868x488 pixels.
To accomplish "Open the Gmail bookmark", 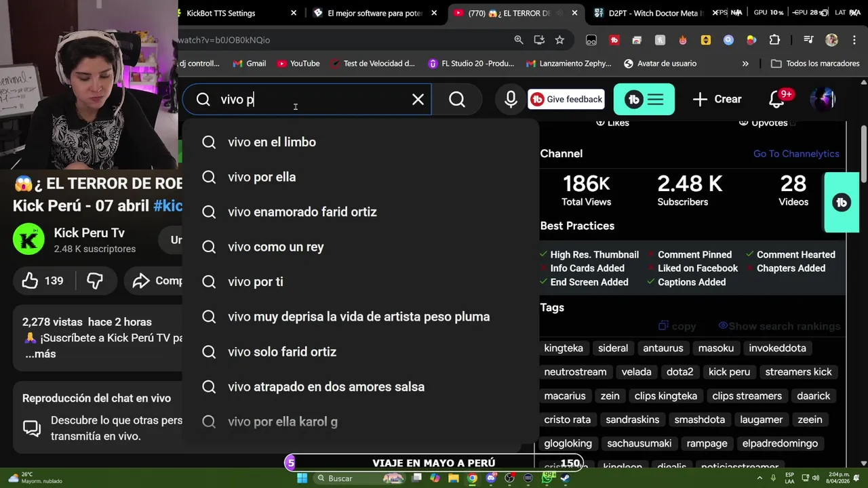I will pos(249,64).
